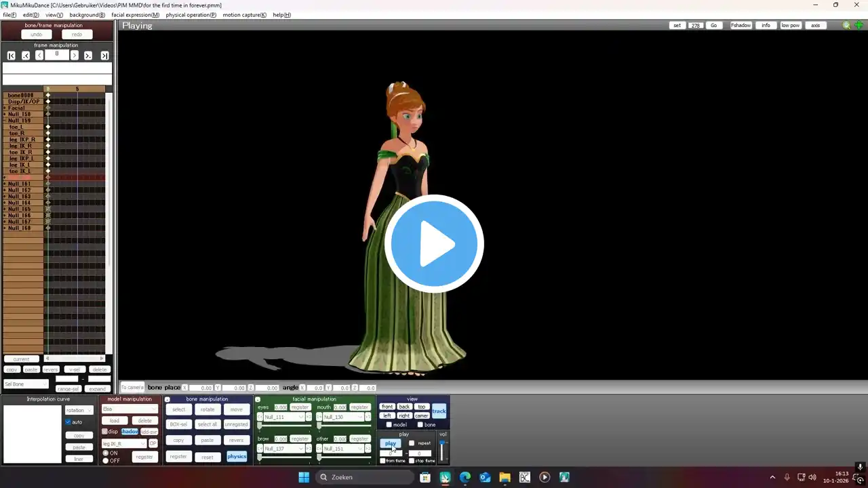Step forward one frame arrow
Screen dimensions: 868x488
(75, 56)
